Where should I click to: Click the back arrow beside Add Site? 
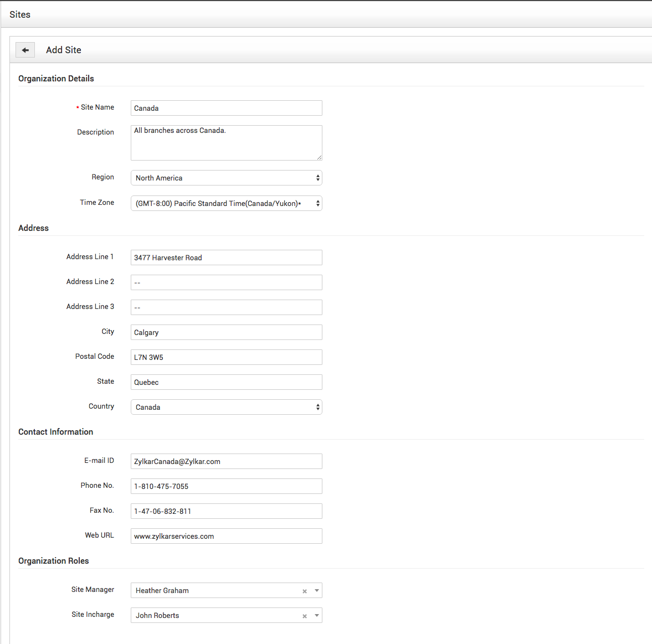coord(25,50)
